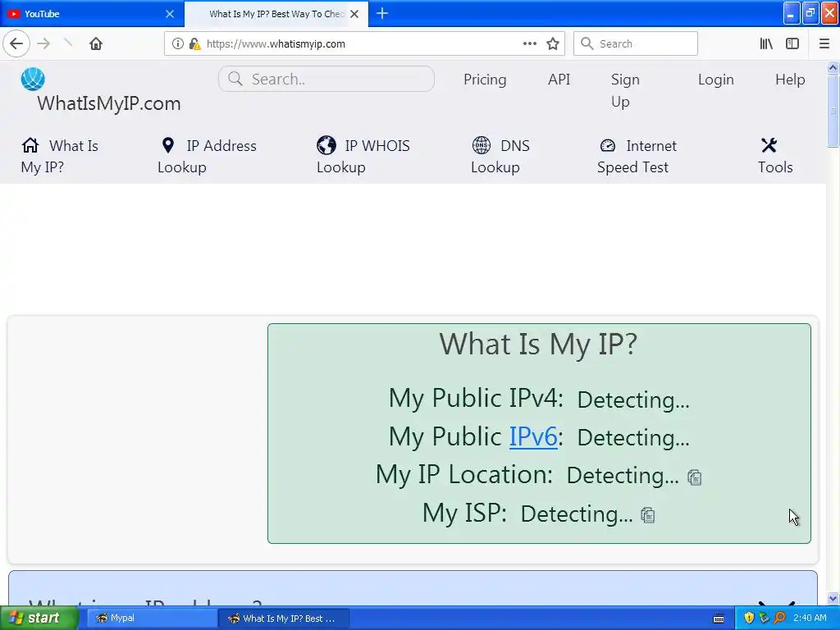The width and height of the screenshot is (840, 630).
Task: Open the yellow security shield tray icon
Action: [749, 618]
